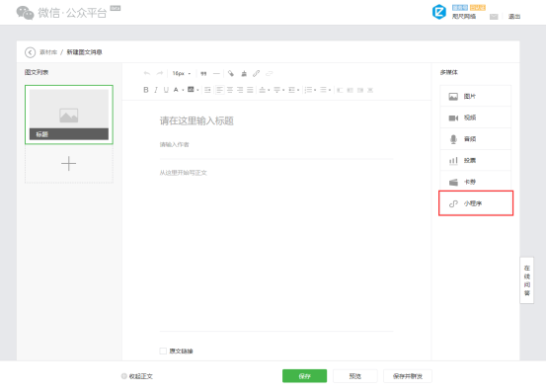Clear formatting with the brush icon
The image size is (546, 392).
click(x=244, y=73)
